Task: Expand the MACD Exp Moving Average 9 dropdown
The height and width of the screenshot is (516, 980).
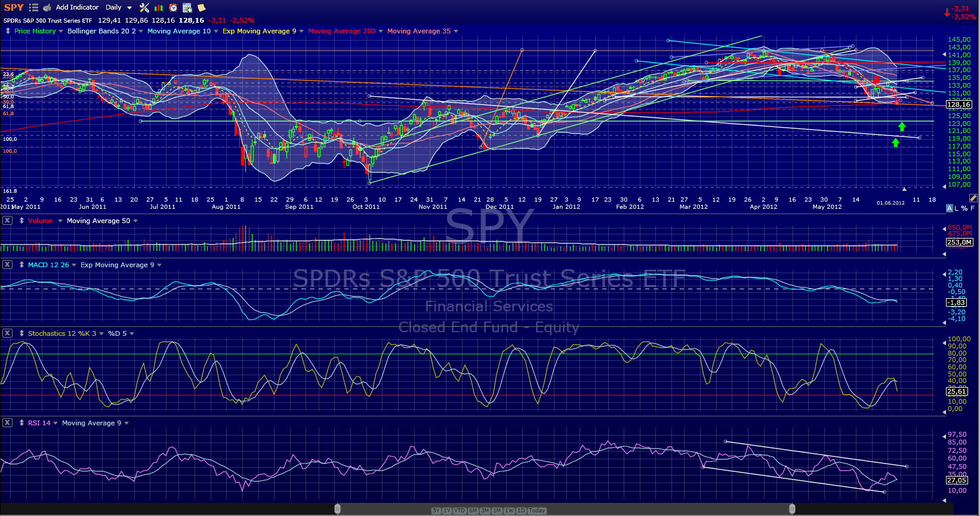Action: pyautogui.click(x=159, y=265)
